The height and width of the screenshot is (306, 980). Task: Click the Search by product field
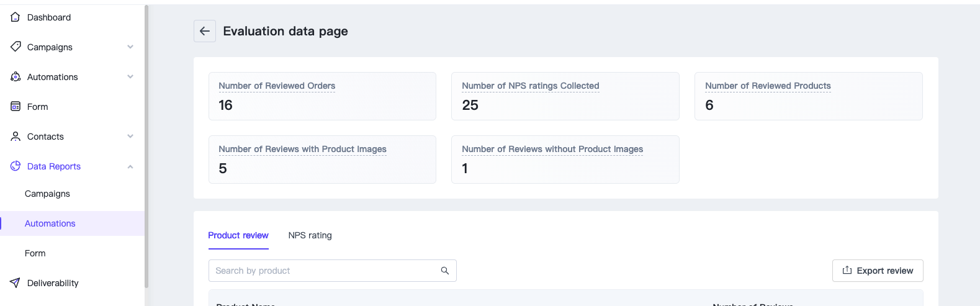point(323,271)
